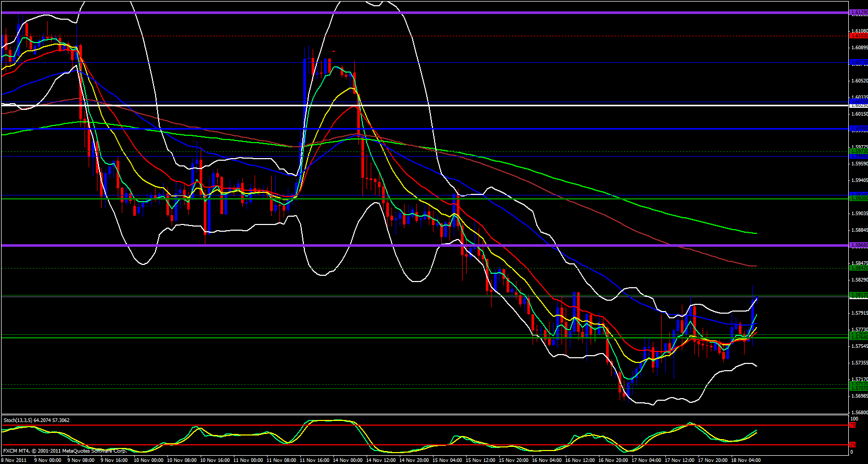
Task: Click the purple 1.61290 price label
Action: coord(858,12)
